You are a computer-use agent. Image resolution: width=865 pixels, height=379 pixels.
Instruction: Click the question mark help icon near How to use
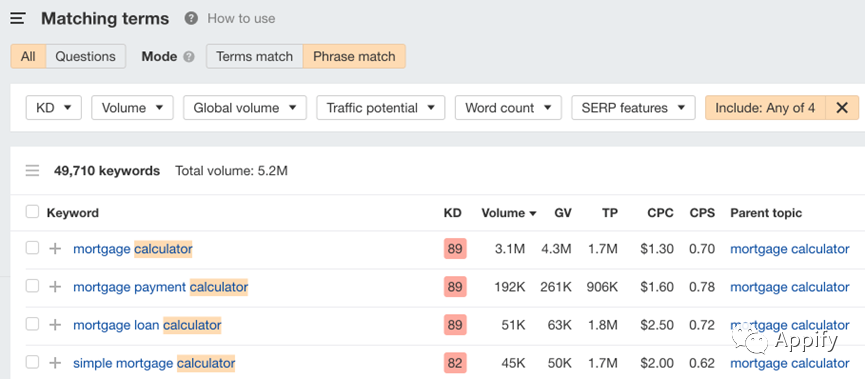click(191, 19)
